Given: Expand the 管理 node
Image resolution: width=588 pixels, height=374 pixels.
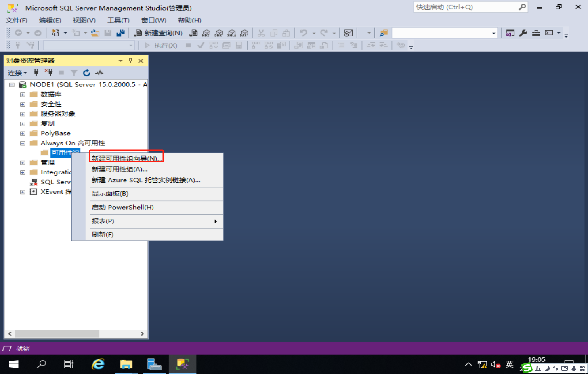Looking at the screenshot, I should [23, 163].
